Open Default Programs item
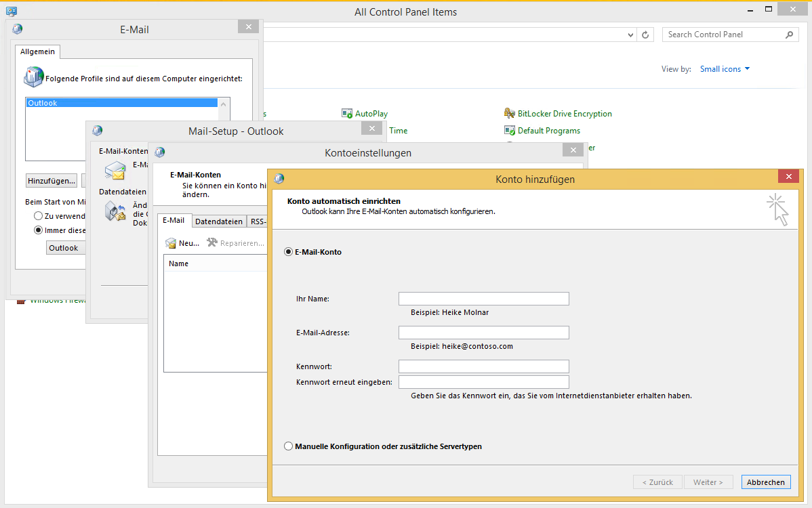 (x=548, y=131)
